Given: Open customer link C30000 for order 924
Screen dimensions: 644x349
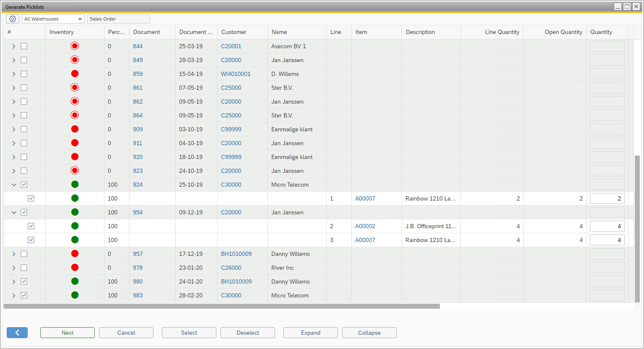Looking at the screenshot, I should point(231,185).
